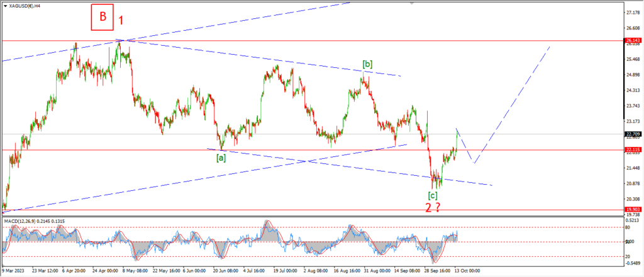
Task: Select the green [b] wave label
Action: [368, 64]
